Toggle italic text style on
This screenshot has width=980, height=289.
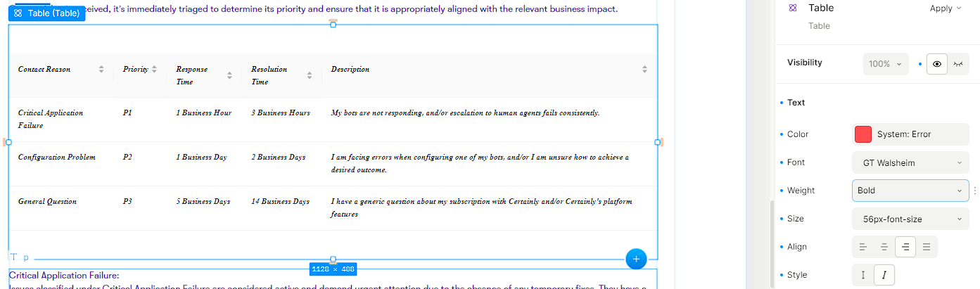click(x=884, y=275)
